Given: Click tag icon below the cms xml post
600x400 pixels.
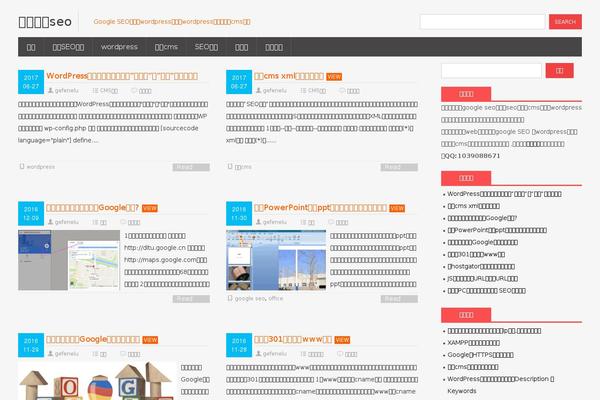Looking at the screenshot, I should 230,167.
